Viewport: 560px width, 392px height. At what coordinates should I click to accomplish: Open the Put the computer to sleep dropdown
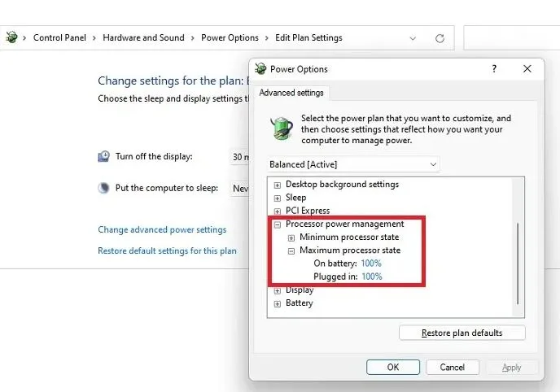pos(239,189)
